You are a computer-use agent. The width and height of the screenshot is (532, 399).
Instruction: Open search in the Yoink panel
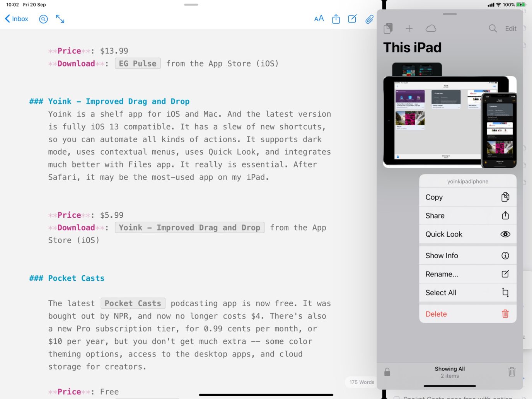[x=492, y=28]
